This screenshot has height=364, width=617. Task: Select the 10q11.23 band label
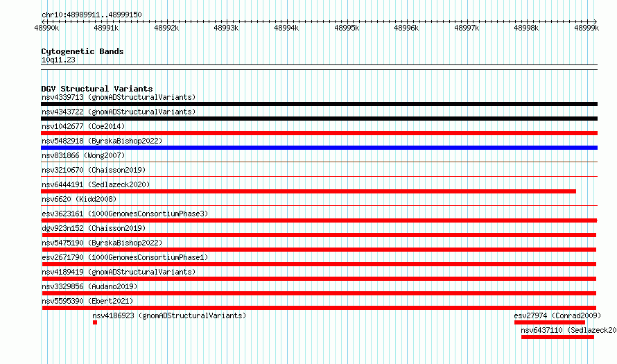point(58,60)
